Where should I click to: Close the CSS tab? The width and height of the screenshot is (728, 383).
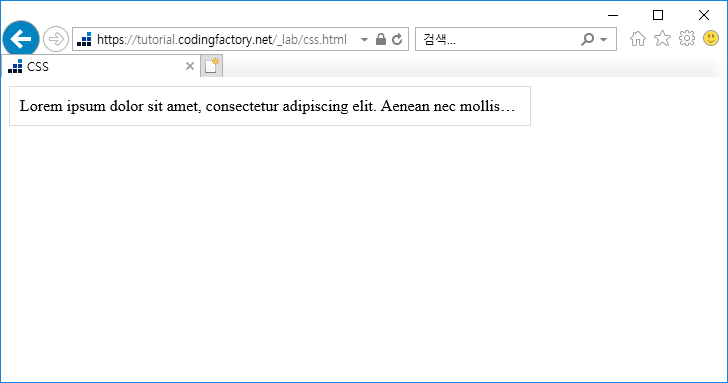(x=189, y=66)
